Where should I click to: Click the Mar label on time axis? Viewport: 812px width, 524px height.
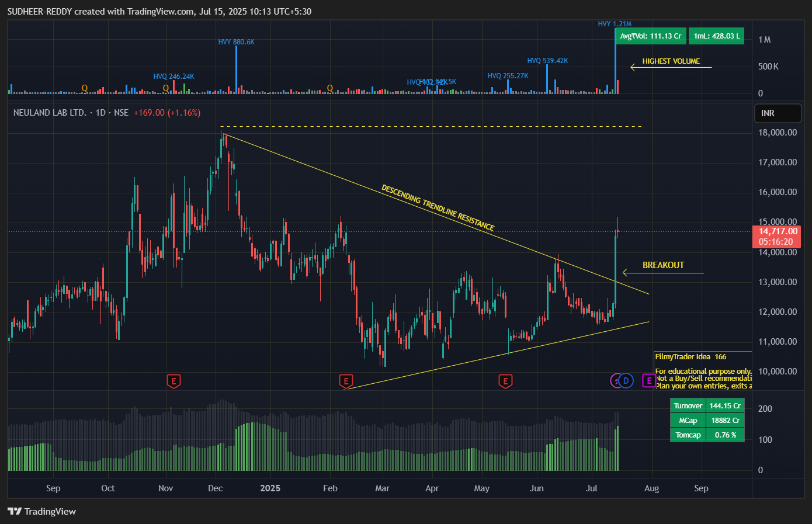click(382, 488)
